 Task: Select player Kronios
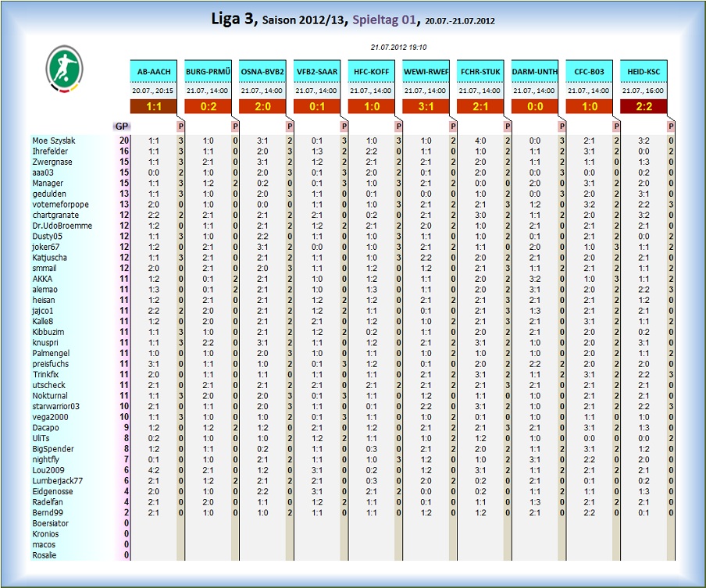(45, 534)
